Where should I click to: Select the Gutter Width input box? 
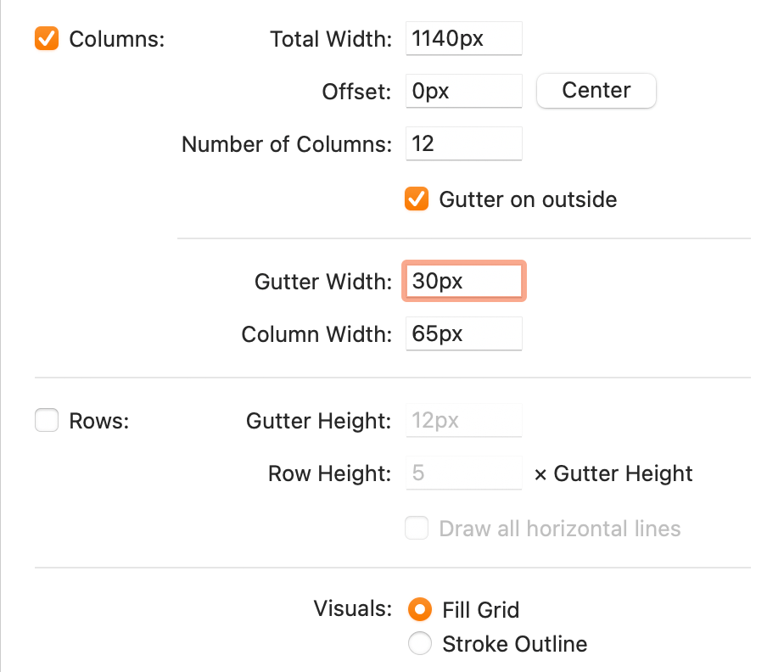[x=463, y=281]
